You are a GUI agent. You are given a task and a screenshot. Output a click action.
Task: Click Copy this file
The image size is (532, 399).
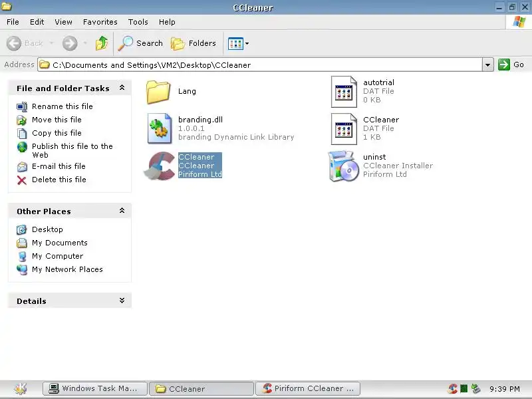[x=57, y=133]
